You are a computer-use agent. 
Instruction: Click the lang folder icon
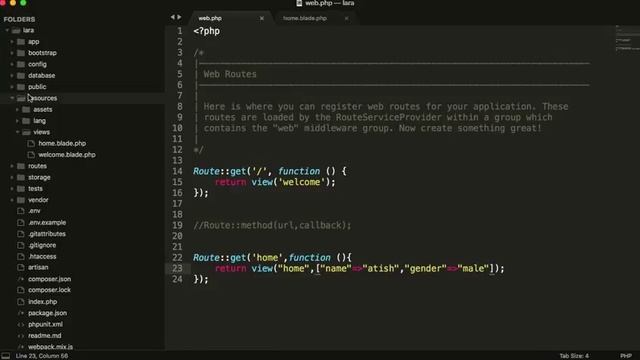tap(26, 121)
